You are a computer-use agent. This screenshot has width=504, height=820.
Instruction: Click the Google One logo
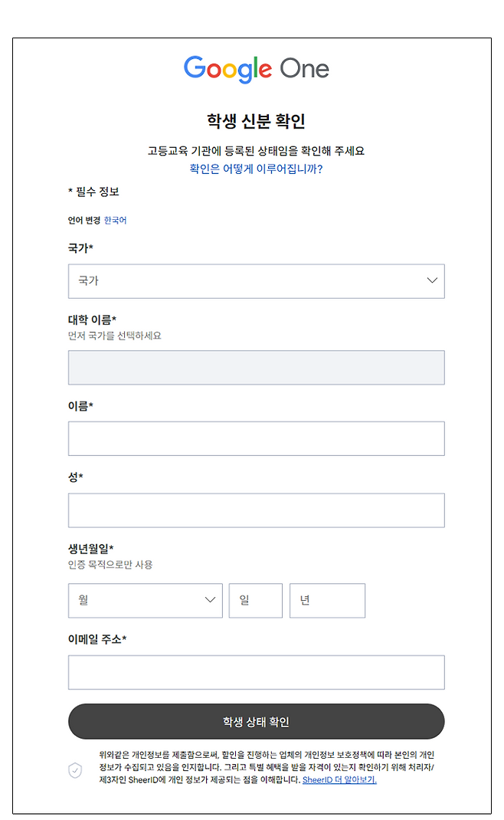coord(256,69)
